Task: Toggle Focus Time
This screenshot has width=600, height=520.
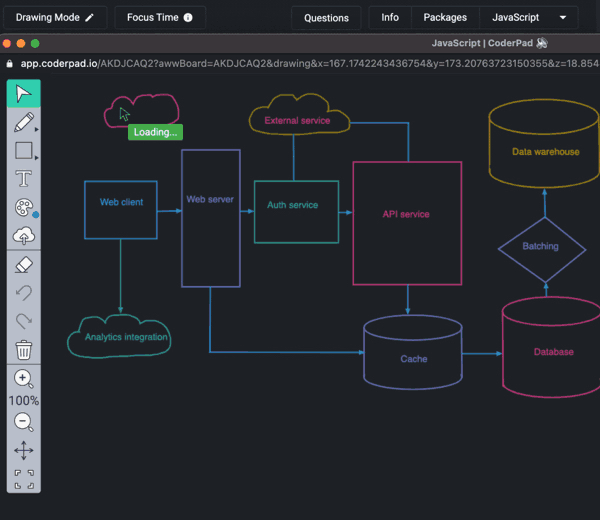Action: click(159, 17)
